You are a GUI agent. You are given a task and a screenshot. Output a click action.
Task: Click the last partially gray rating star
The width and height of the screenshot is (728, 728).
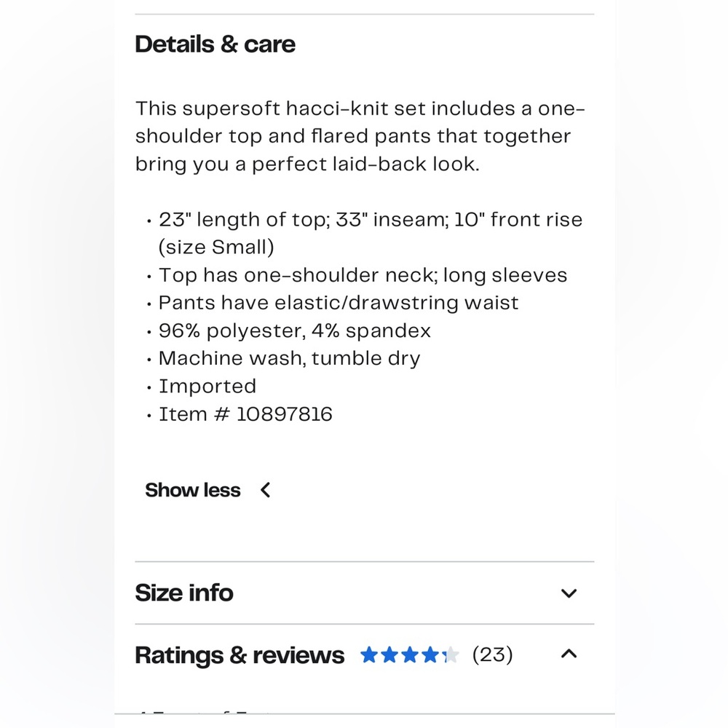click(451, 655)
